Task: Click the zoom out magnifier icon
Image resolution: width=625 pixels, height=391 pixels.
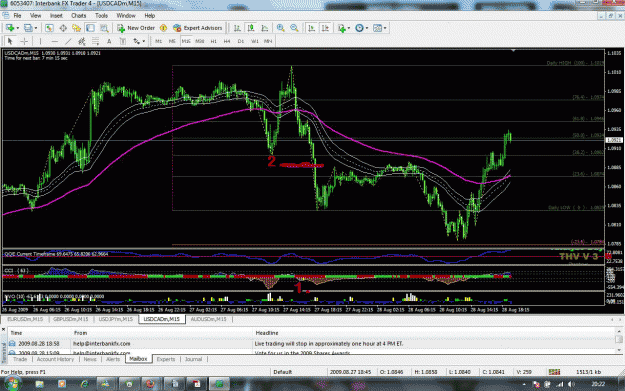Action: coord(294,28)
